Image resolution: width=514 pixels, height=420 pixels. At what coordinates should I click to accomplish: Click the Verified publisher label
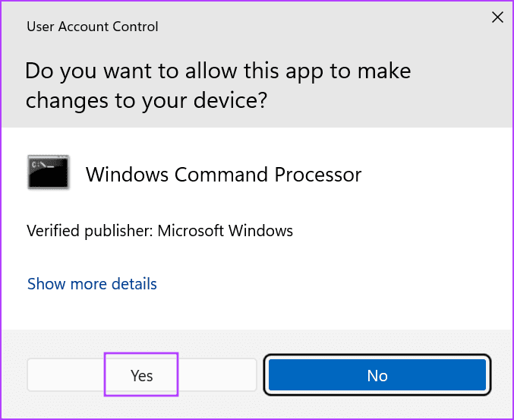[x=90, y=230]
